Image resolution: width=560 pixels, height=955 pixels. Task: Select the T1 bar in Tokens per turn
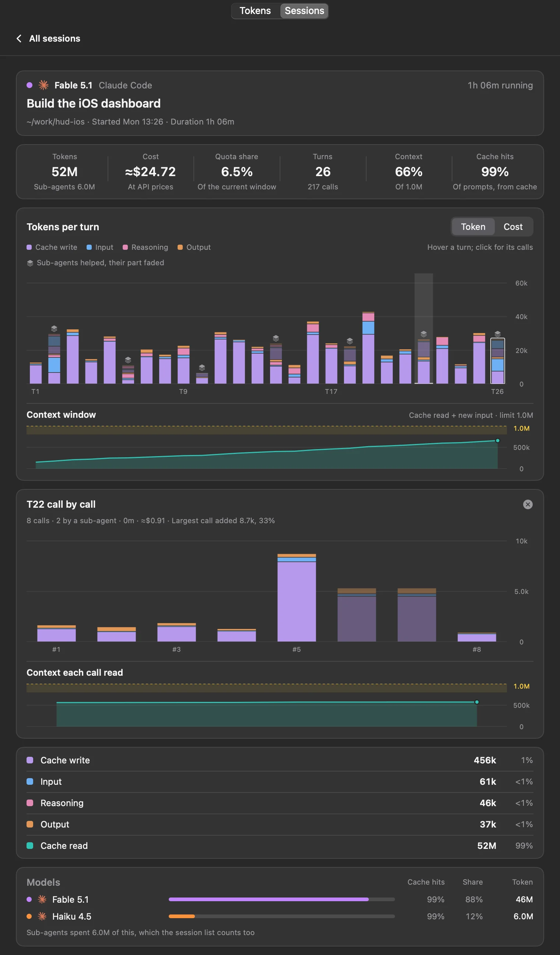(36, 373)
